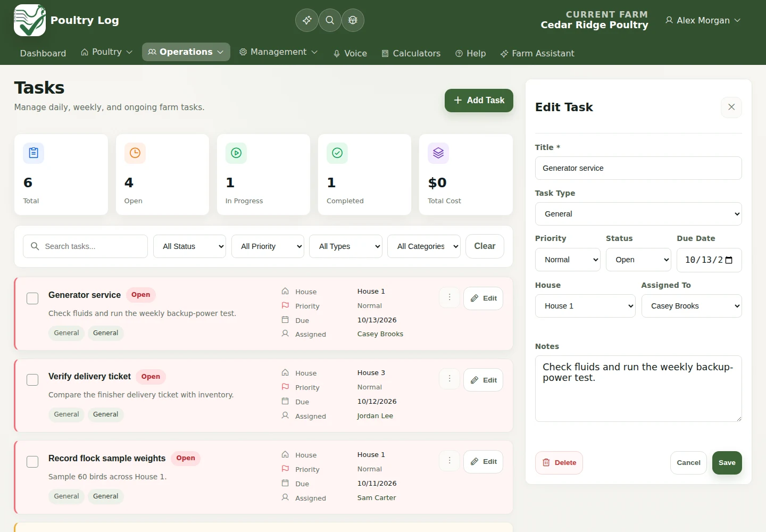Save the edited task

pos(727,463)
